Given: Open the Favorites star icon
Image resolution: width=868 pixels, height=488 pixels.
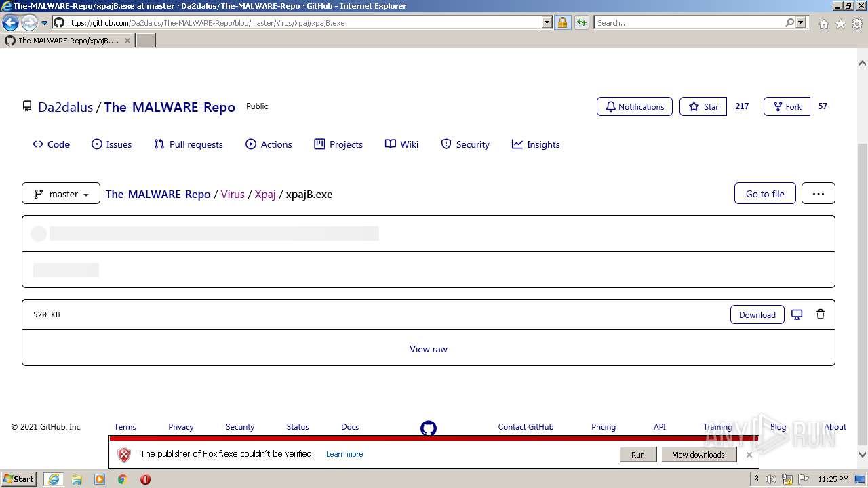Looking at the screenshot, I should click(840, 24).
